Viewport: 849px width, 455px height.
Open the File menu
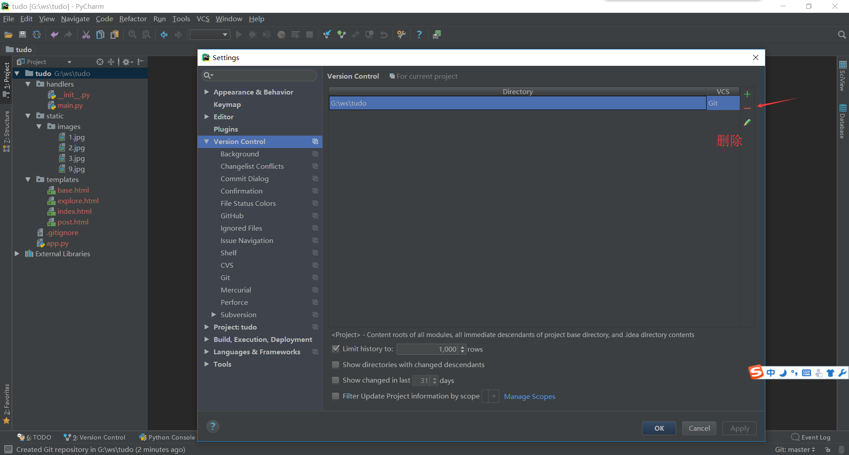pyautogui.click(x=8, y=19)
